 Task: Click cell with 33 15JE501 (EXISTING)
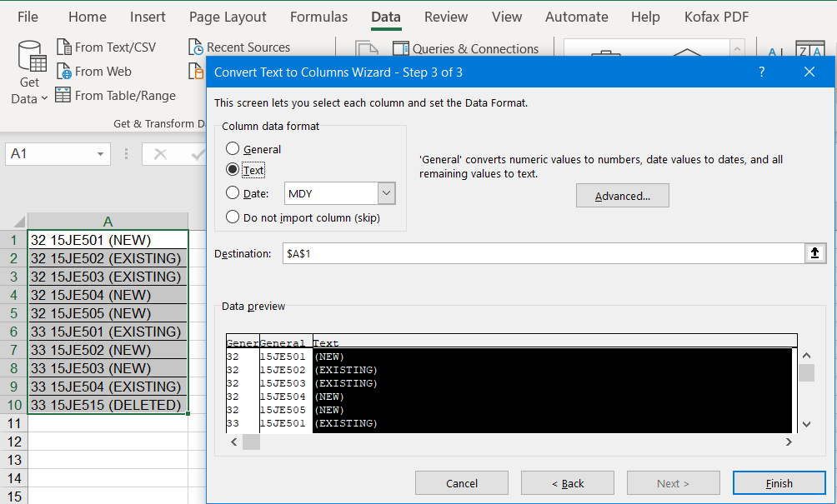[108, 332]
